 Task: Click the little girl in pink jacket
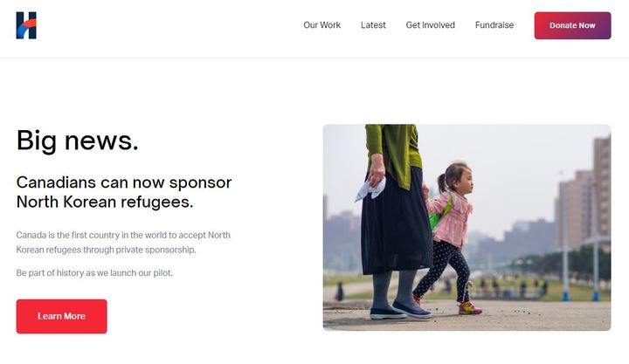[449, 238]
